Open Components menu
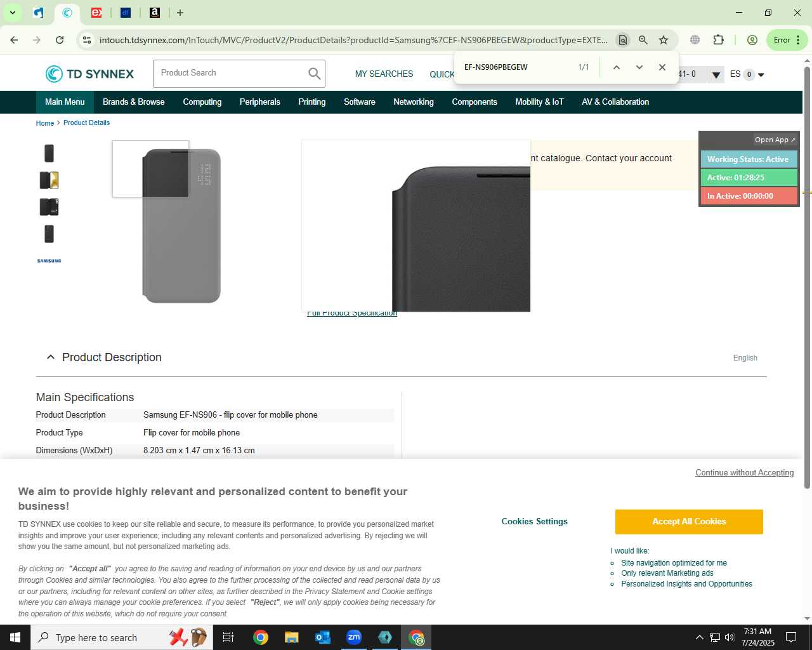 [475, 102]
